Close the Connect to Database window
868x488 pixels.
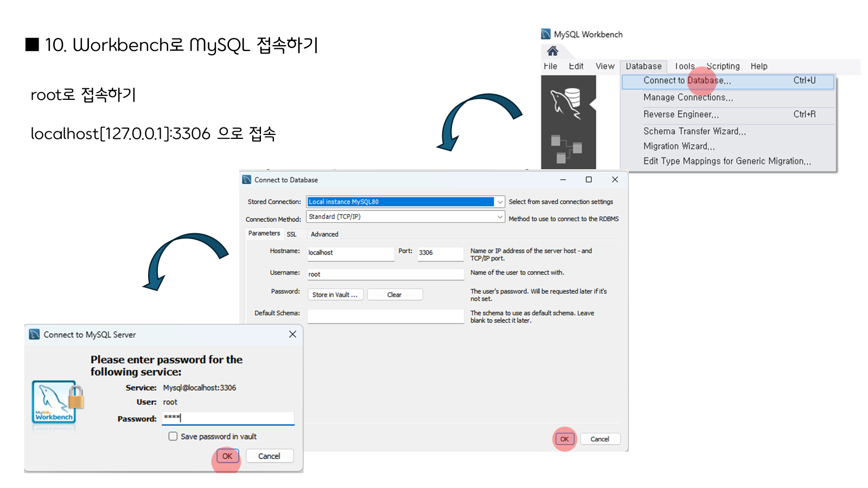(x=615, y=179)
